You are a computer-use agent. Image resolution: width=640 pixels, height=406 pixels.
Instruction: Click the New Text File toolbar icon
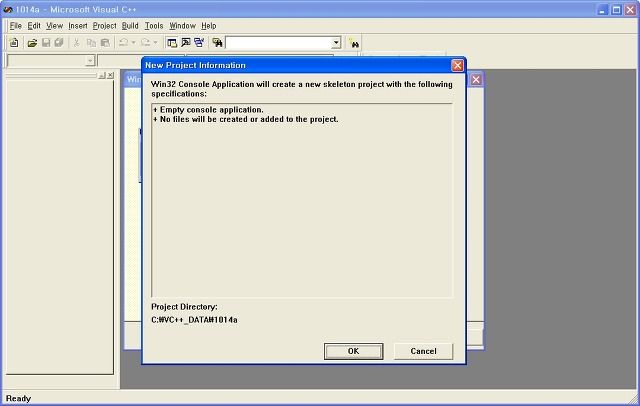click(14, 42)
